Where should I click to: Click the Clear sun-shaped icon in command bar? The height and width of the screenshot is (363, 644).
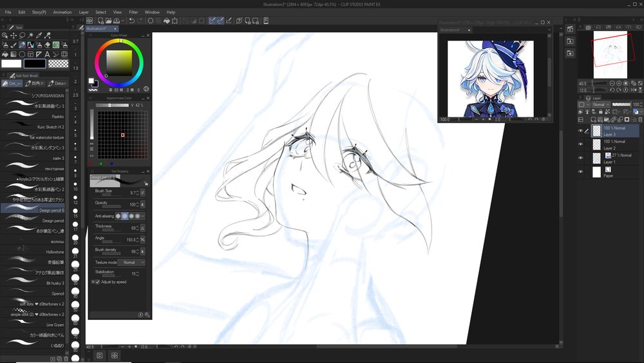[151, 21]
